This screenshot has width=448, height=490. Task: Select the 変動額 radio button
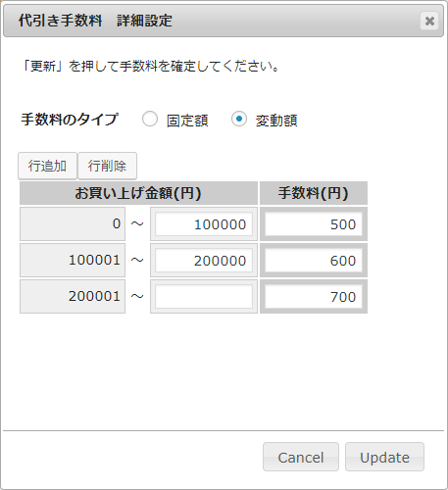click(x=239, y=119)
